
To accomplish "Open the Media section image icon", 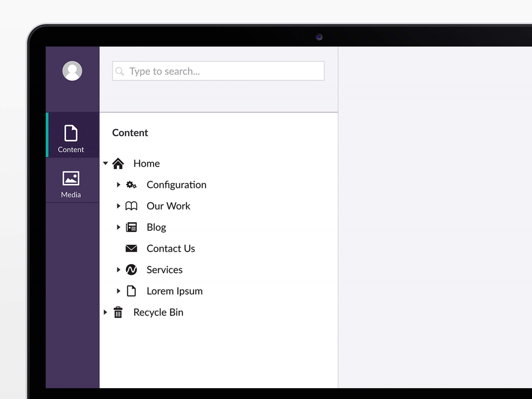I will [71, 178].
